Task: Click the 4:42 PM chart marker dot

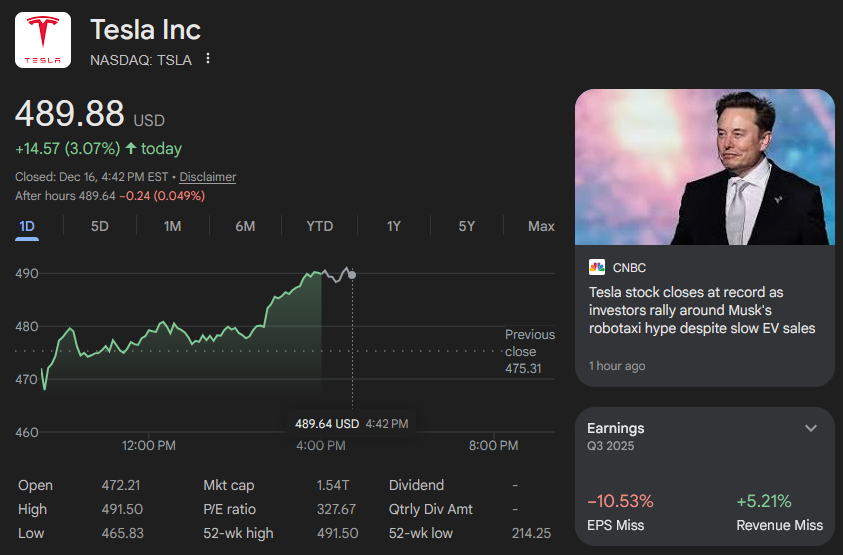Action: [x=351, y=274]
